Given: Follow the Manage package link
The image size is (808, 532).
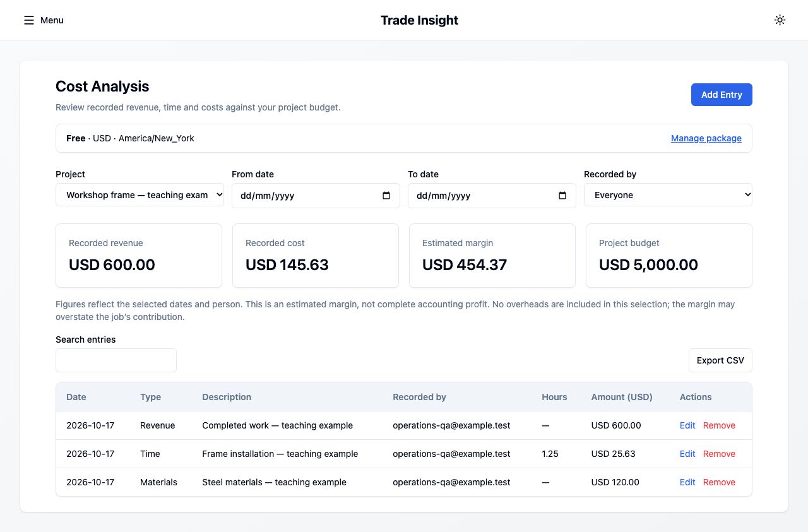Looking at the screenshot, I should (706, 138).
